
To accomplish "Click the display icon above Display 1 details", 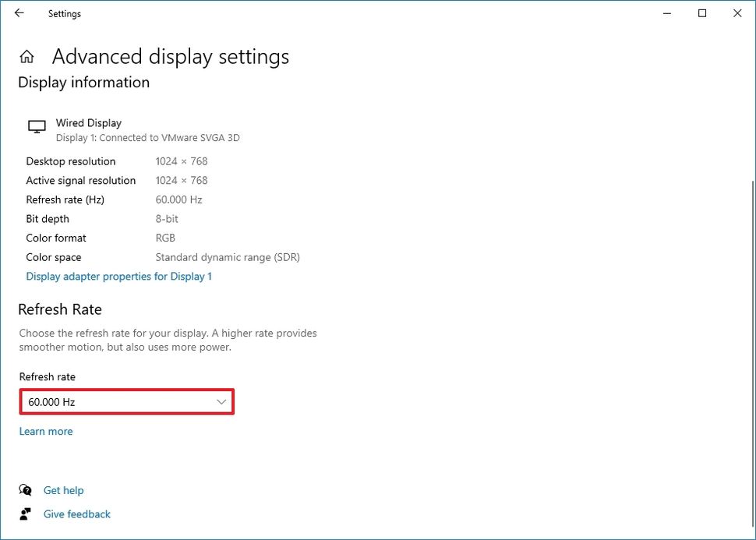I will [36, 126].
